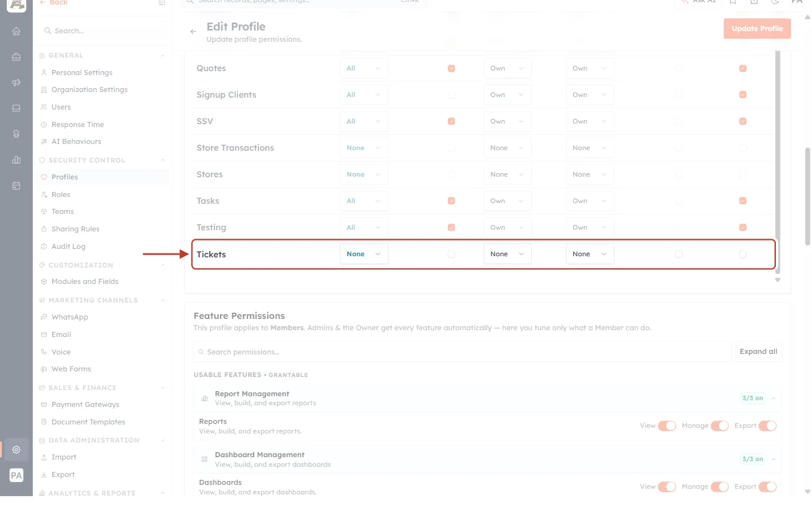This screenshot has width=812, height=508.
Task: Collapse the Report Management group chevron
Action: (774, 398)
